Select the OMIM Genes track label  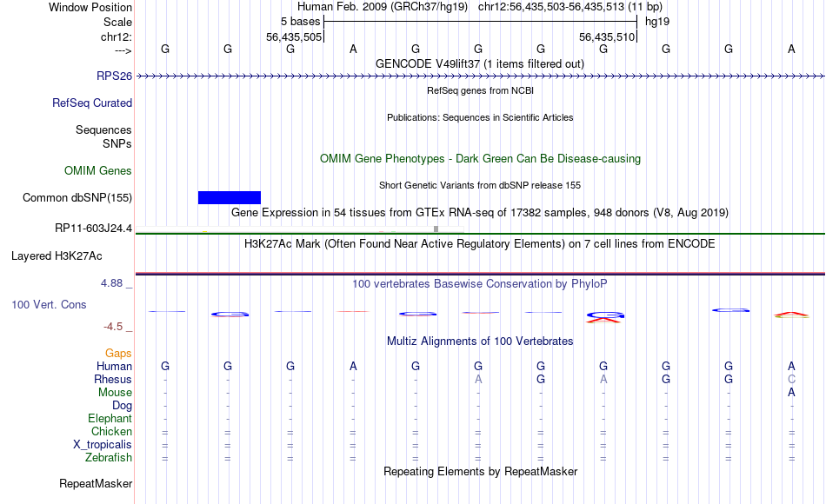click(98, 170)
